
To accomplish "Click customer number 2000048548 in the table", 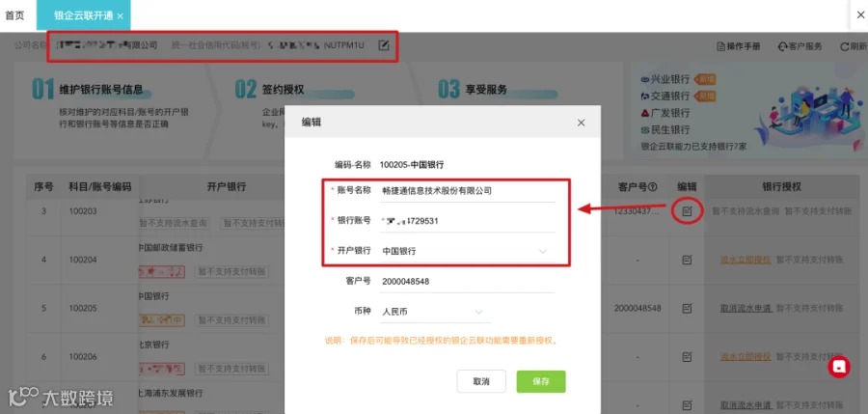I will tap(637, 308).
